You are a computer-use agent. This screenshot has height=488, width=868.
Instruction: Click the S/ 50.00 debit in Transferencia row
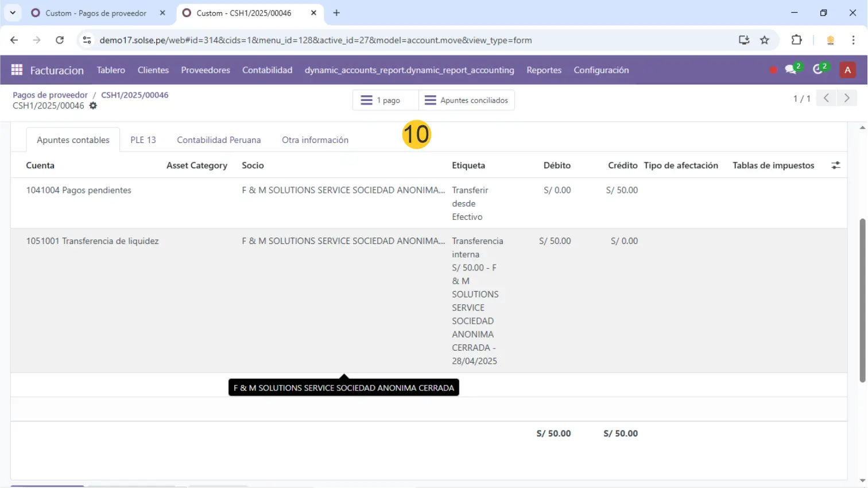click(x=555, y=241)
